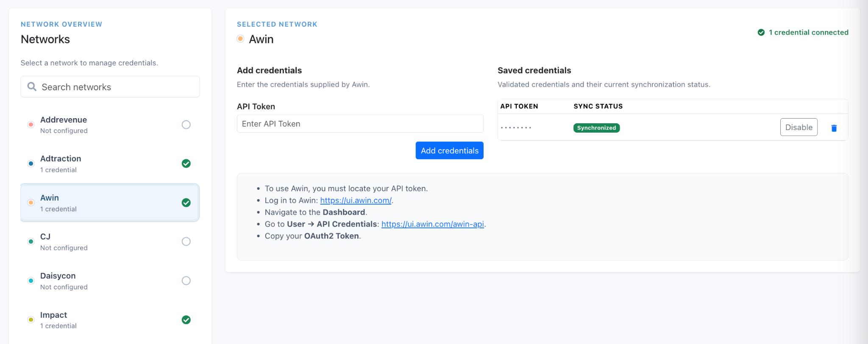The width and height of the screenshot is (868, 344).
Task: Click 'Copy your OAuth2 Token' instruction
Action: click(313, 236)
